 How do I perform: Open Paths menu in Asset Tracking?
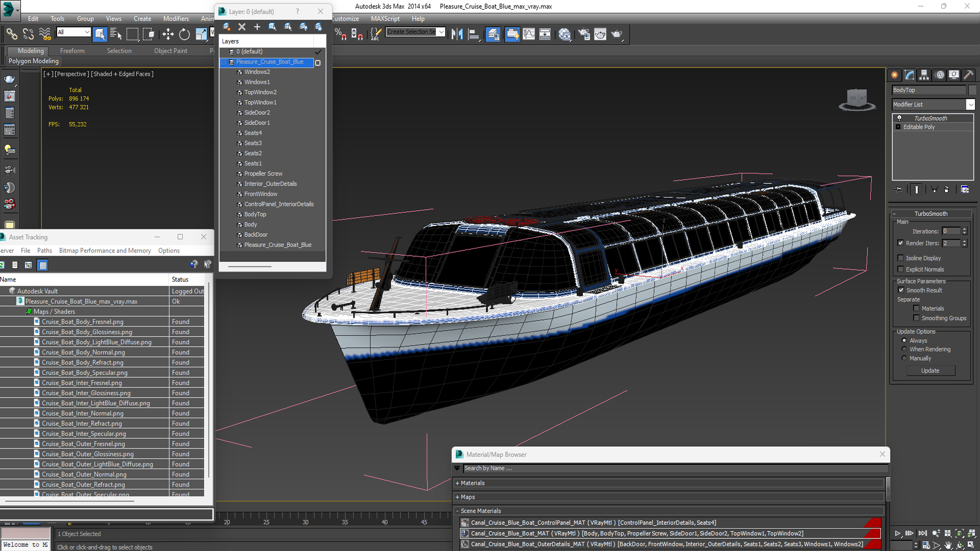point(44,251)
